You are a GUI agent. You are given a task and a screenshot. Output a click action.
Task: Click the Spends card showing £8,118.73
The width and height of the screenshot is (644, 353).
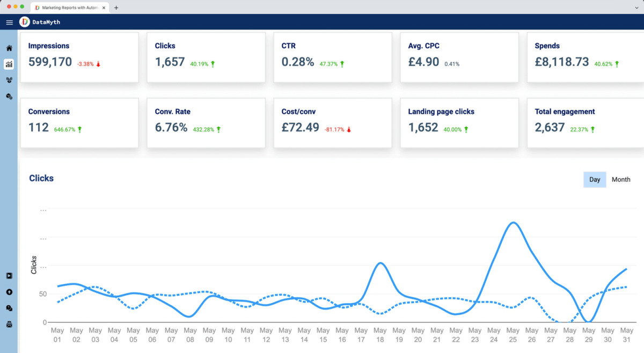click(584, 57)
